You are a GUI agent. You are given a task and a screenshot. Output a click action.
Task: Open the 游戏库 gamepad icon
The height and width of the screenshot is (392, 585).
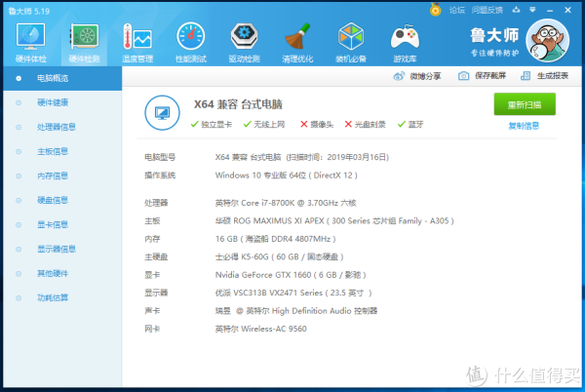[x=404, y=42]
